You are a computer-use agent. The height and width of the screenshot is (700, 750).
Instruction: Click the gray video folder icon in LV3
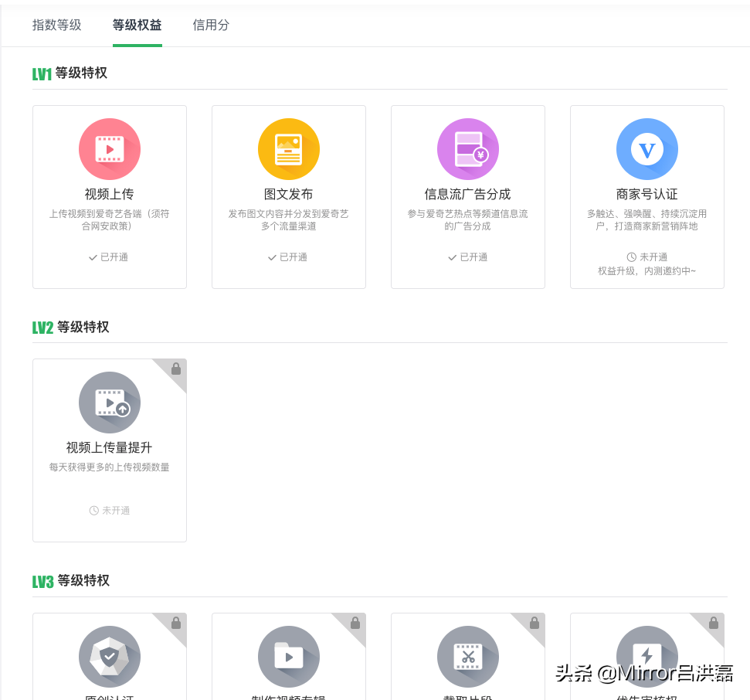289,656
